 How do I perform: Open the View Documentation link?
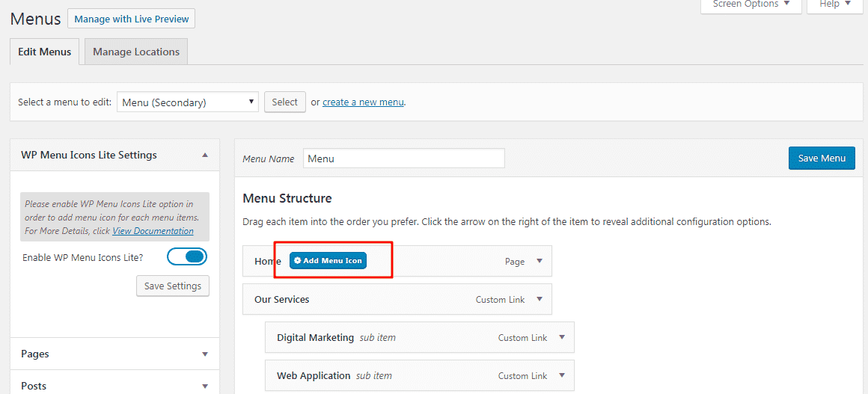click(x=153, y=231)
